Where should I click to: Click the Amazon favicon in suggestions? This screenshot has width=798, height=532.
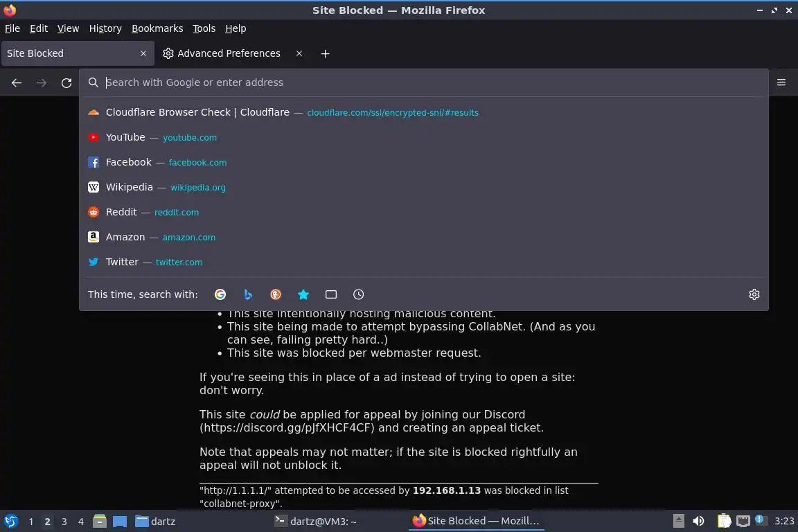click(94, 237)
